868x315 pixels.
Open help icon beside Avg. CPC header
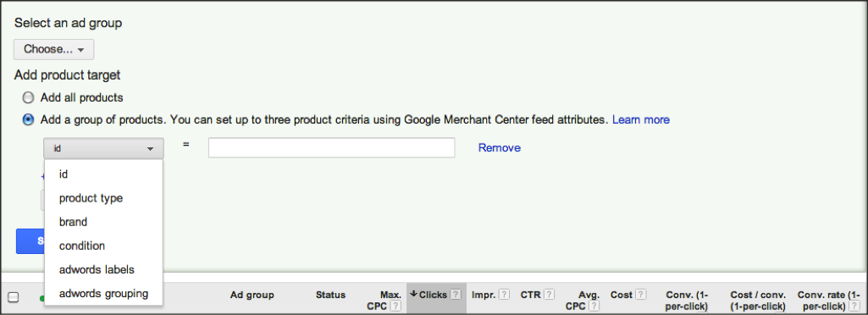[x=594, y=306]
